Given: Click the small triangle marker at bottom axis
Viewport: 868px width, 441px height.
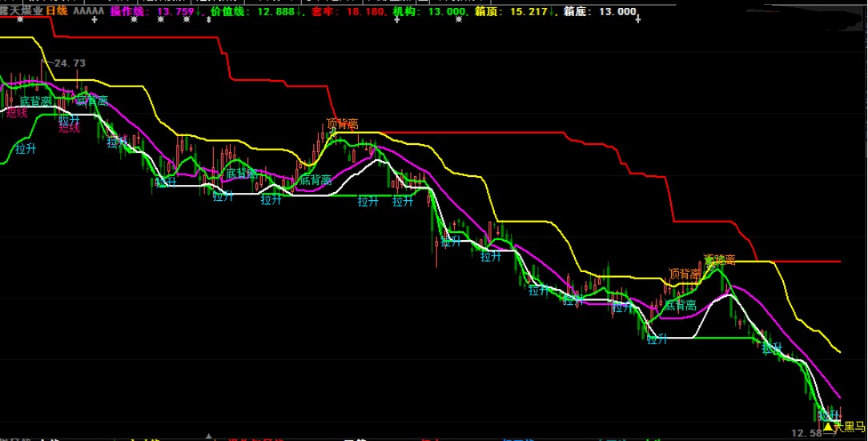Looking at the screenshot, I should pyautogui.click(x=210, y=437).
